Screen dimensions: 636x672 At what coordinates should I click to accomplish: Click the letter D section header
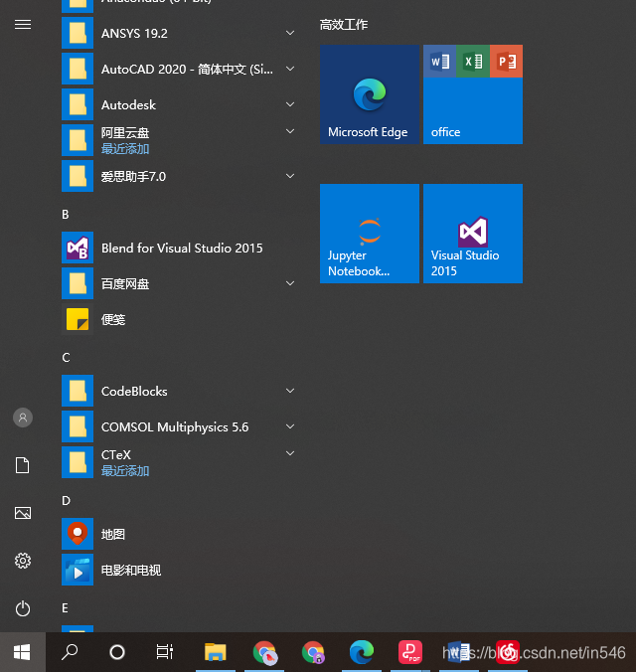point(66,501)
